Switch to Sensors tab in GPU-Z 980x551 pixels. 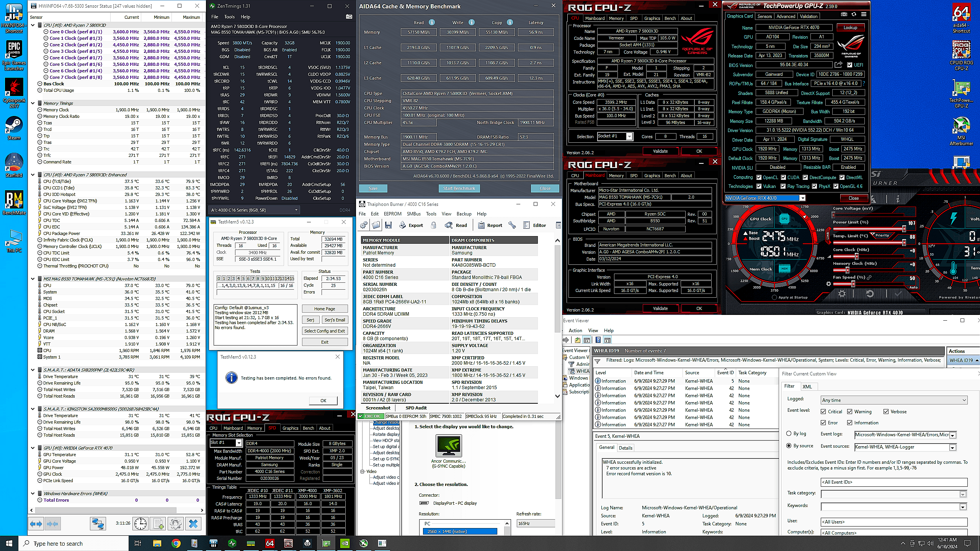[764, 16]
